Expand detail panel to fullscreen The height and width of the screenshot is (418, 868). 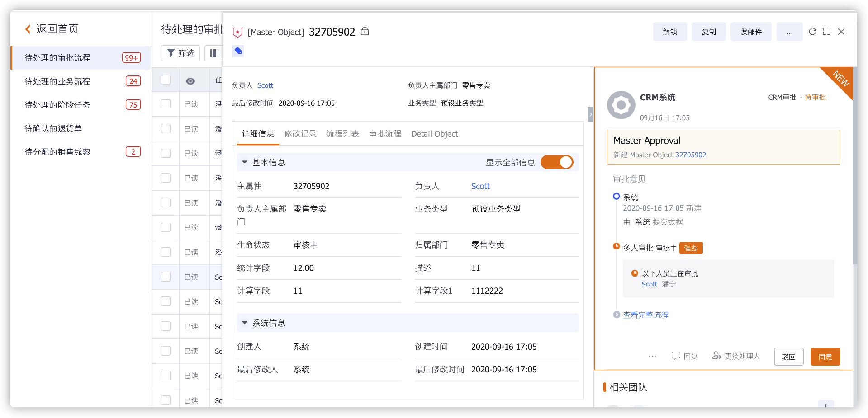[826, 31]
